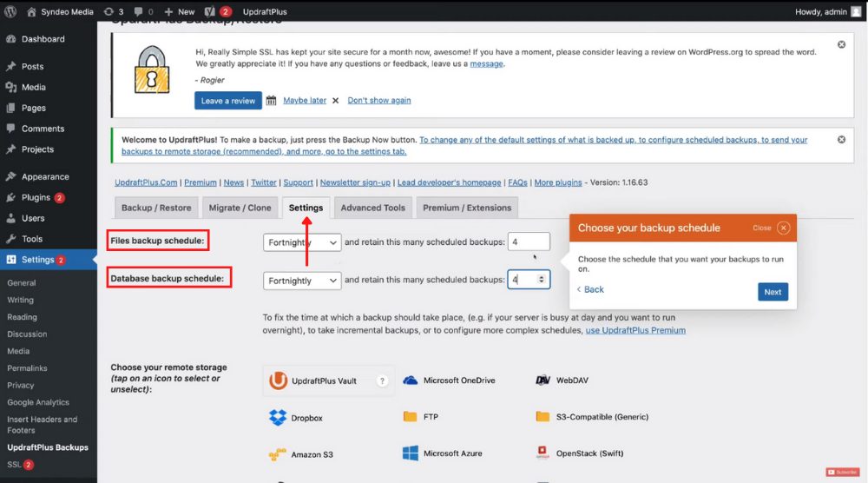Open Database backup schedule dropdown

point(302,281)
